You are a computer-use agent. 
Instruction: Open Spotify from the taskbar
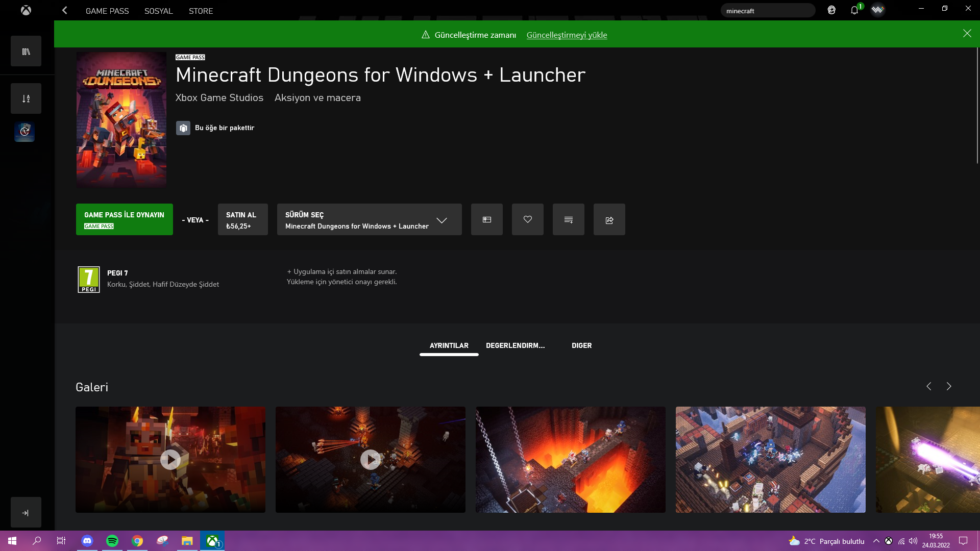(112, 541)
